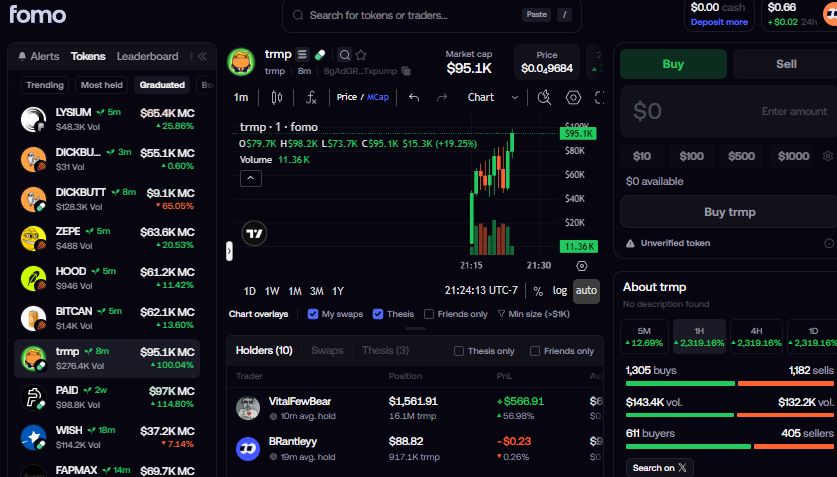Open chart settings hexagon icon
This screenshot has height=477, width=837.
coord(573,98)
